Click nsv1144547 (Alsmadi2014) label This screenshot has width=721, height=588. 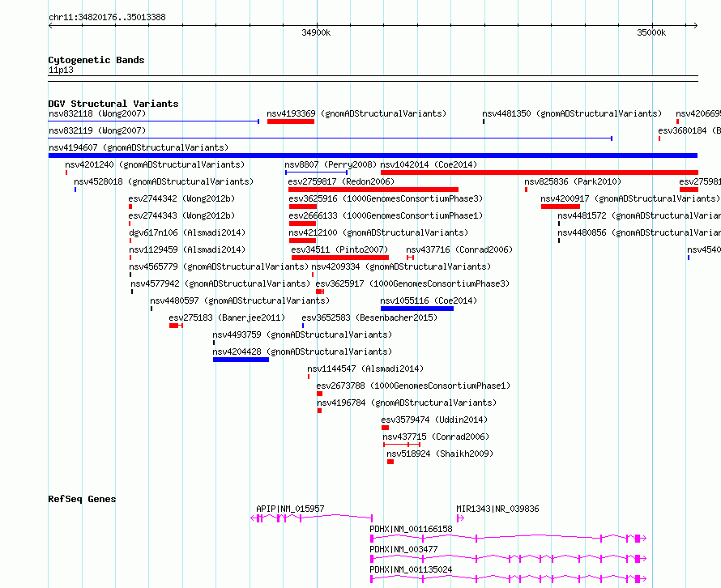pos(365,369)
